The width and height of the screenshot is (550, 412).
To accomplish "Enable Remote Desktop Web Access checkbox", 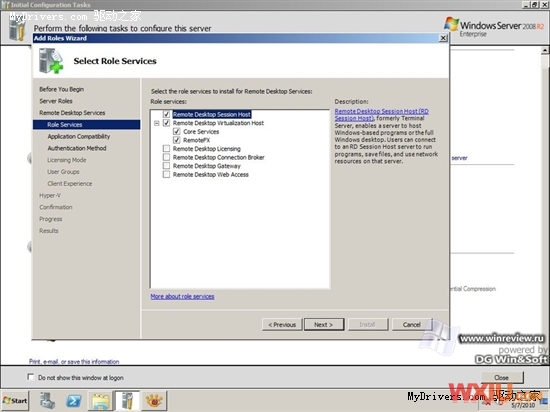I will click(x=167, y=174).
